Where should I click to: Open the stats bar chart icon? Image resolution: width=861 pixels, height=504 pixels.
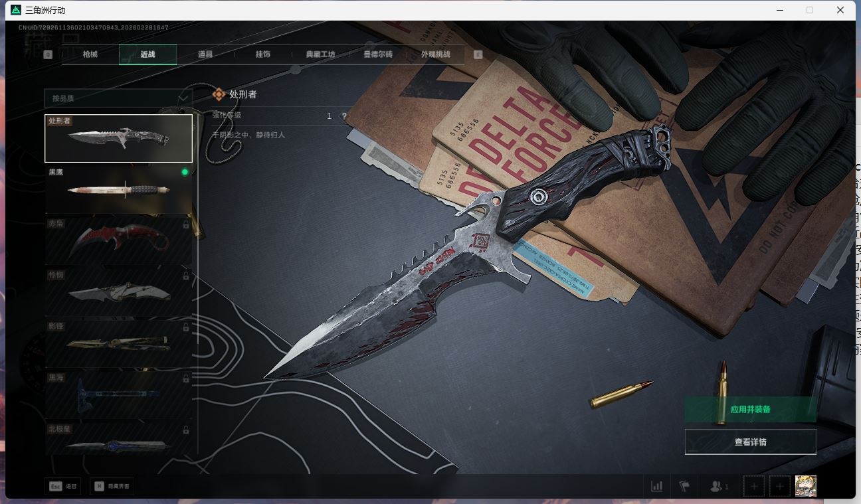pyautogui.click(x=656, y=486)
